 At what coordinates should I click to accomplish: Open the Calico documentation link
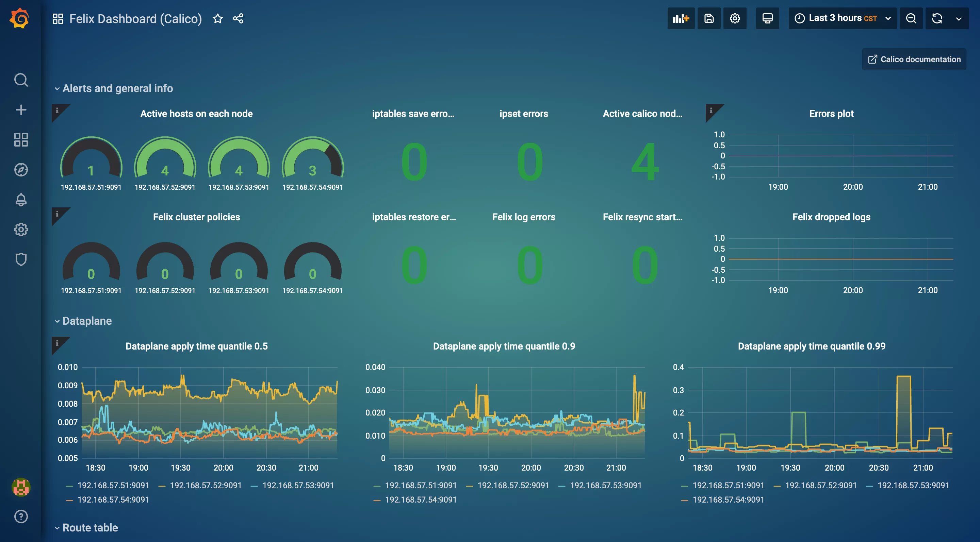[x=914, y=59]
